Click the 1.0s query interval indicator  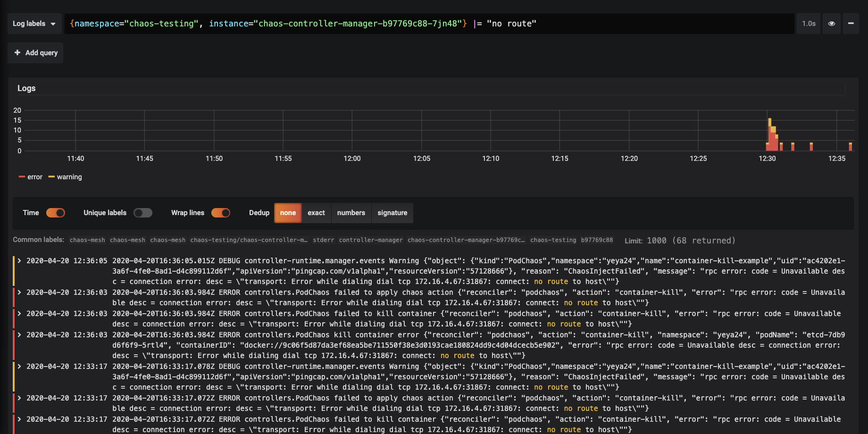[809, 23]
